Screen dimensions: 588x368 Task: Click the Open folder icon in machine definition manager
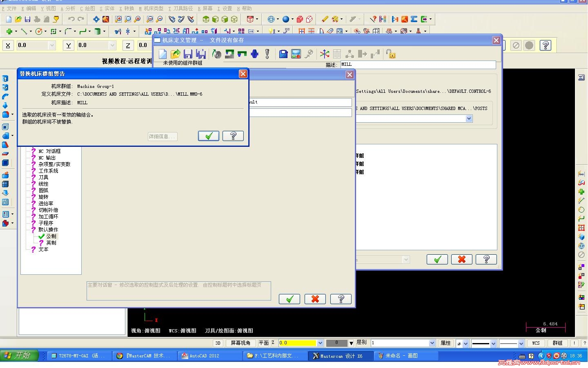point(176,54)
